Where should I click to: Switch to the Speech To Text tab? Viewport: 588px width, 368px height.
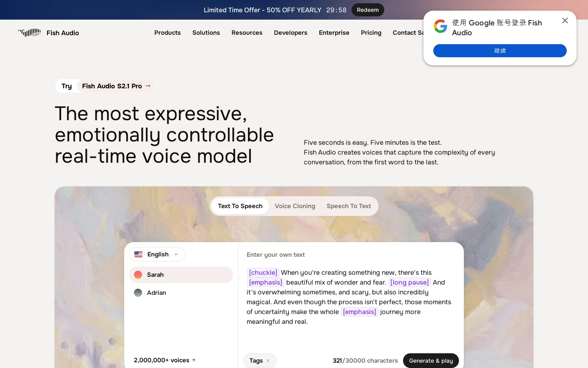coord(349,206)
